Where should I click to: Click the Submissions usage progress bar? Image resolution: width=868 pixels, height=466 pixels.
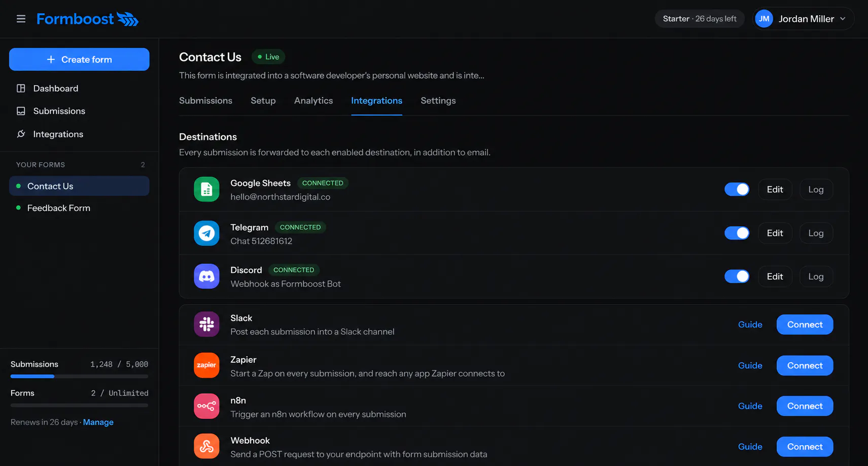[79, 376]
